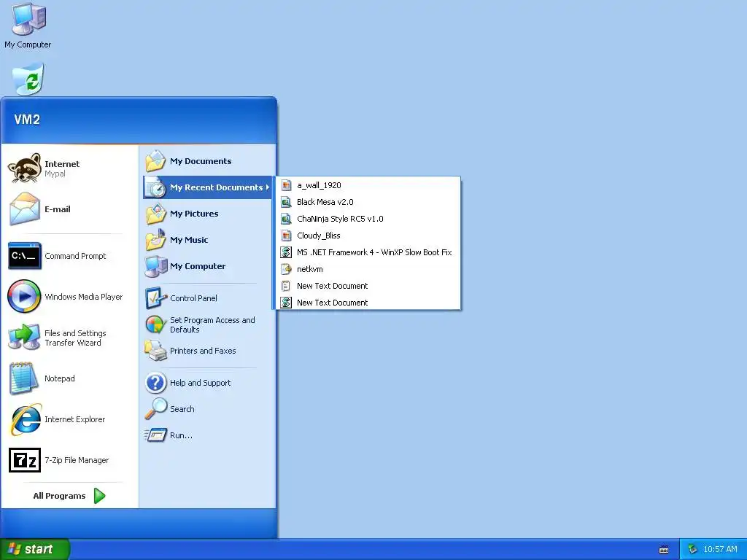Start Files and Settings Transfer Wizard icon
This screenshot has width=747, height=560.
tap(24, 337)
